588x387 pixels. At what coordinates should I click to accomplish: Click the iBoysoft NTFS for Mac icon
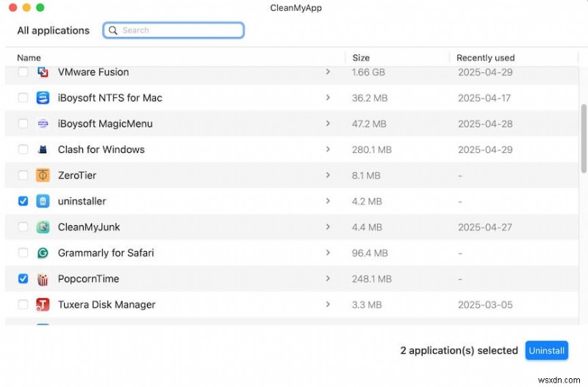tap(43, 98)
